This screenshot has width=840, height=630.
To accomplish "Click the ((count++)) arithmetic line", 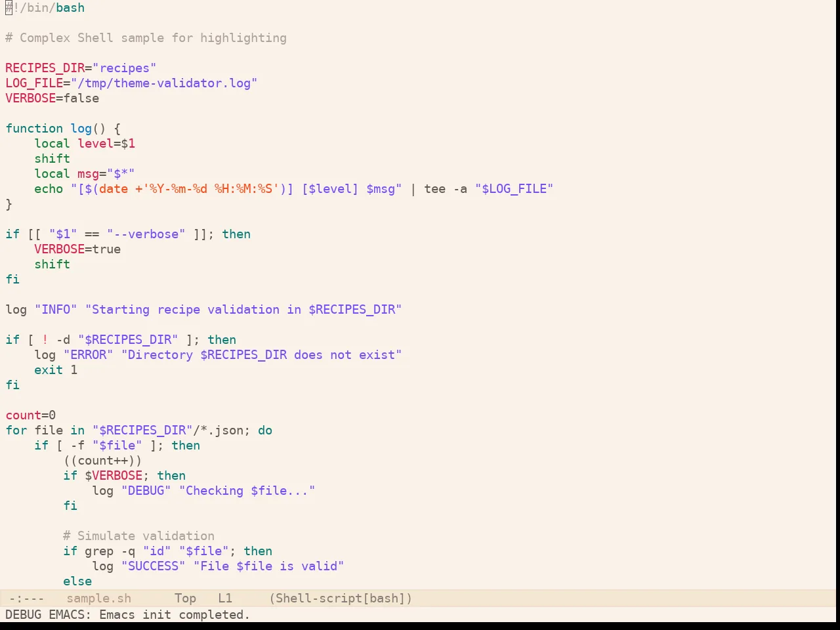I will [x=102, y=461].
